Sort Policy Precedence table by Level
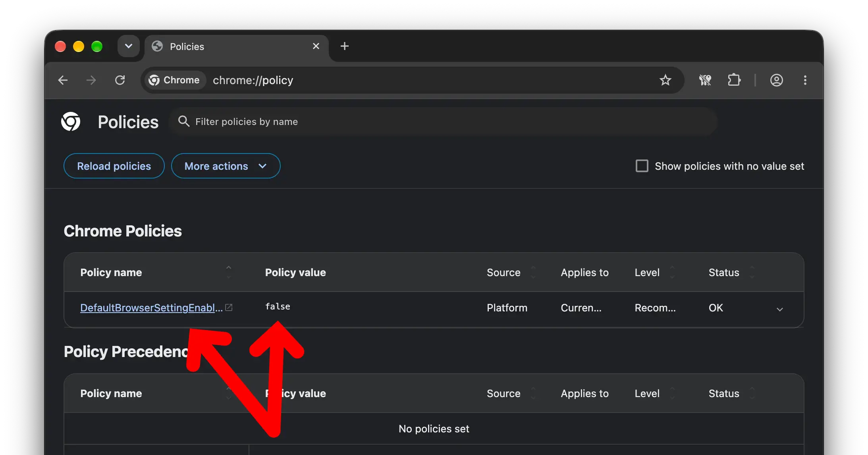 (x=672, y=393)
